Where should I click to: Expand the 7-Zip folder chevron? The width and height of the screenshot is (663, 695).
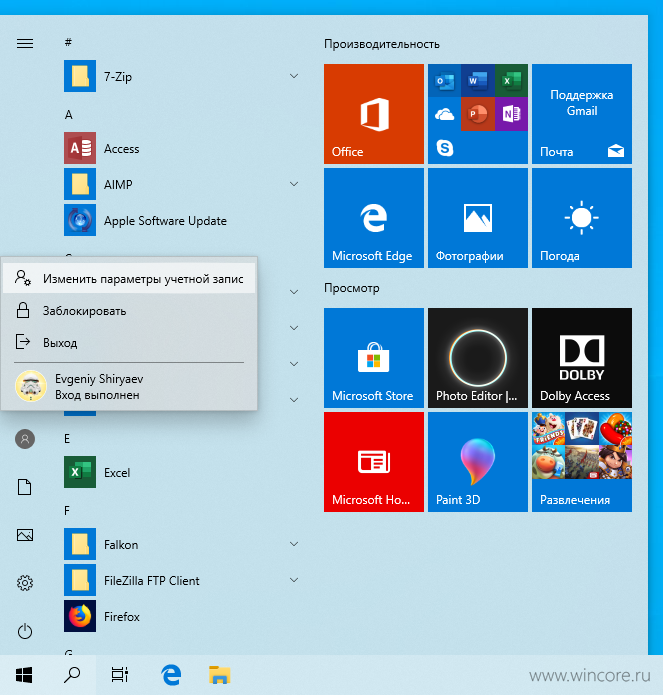[x=294, y=76]
